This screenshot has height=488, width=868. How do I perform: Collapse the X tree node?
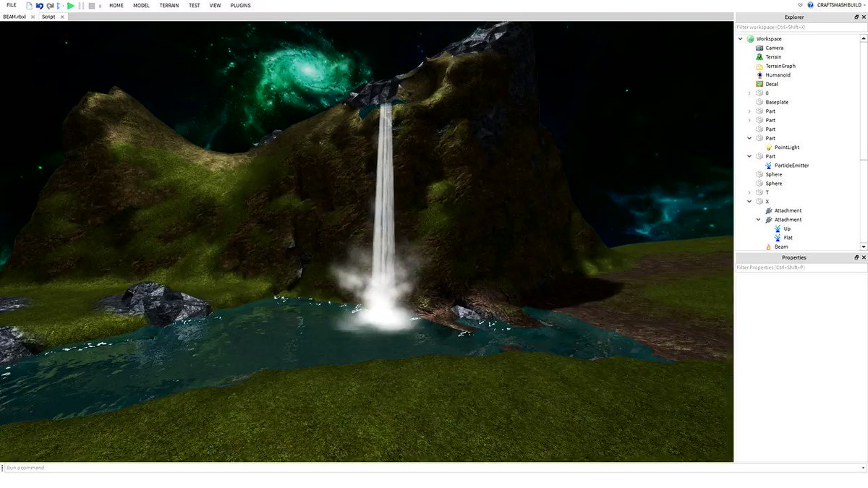pyautogui.click(x=749, y=202)
